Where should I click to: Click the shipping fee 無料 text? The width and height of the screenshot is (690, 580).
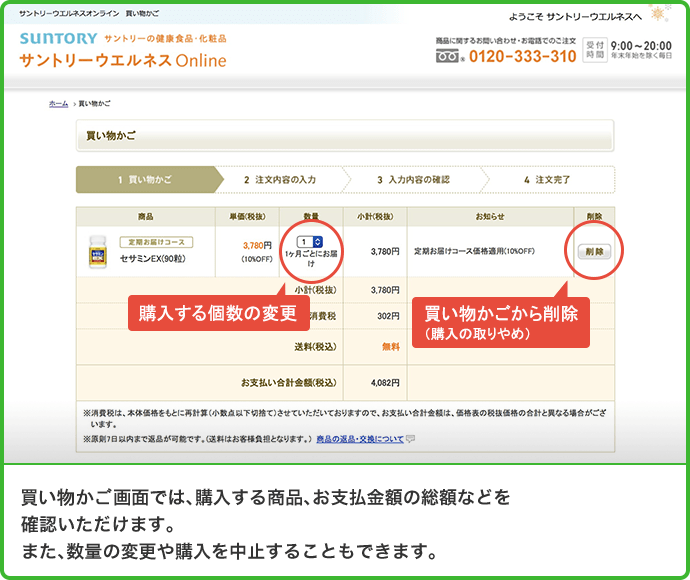[391, 347]
